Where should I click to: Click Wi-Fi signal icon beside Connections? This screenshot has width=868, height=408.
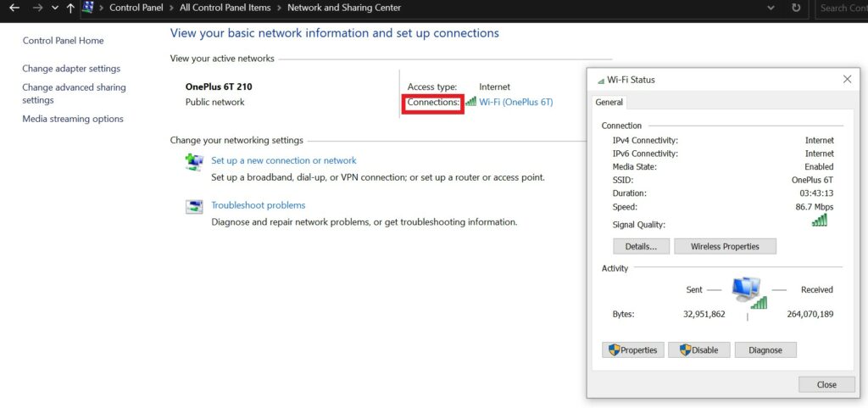(x=471, y=101)
